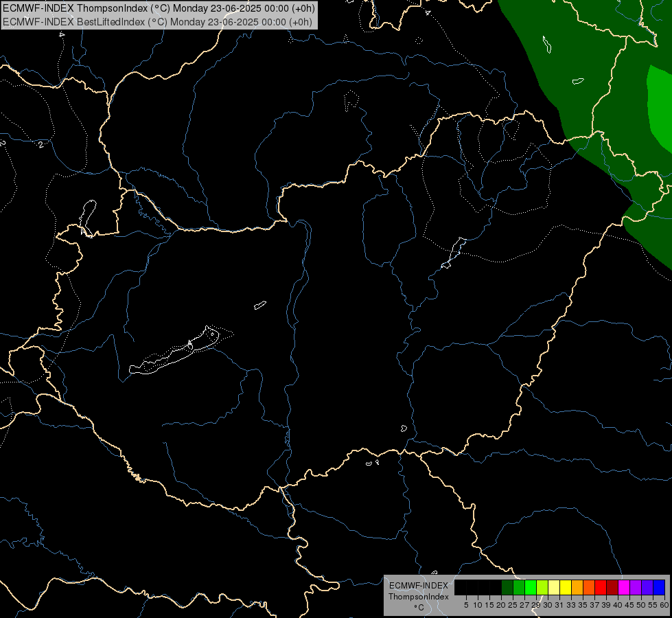Click the BestLiftedIndex title line at top

click(157, 22)
